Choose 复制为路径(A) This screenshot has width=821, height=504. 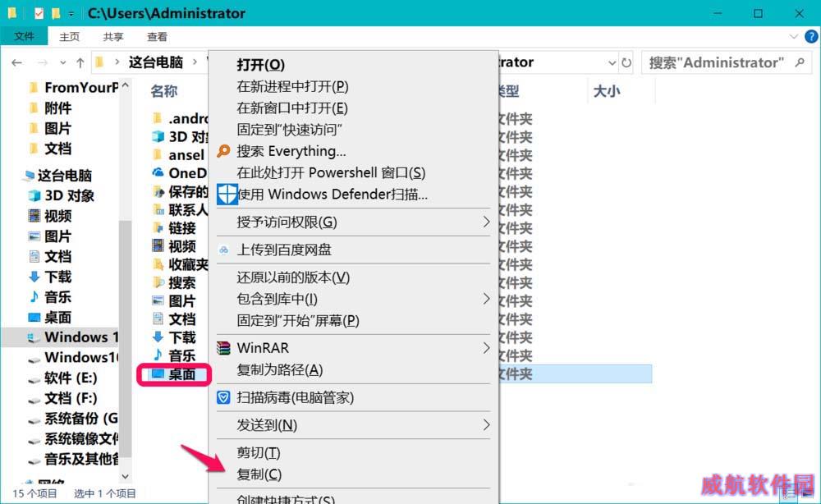280,370
